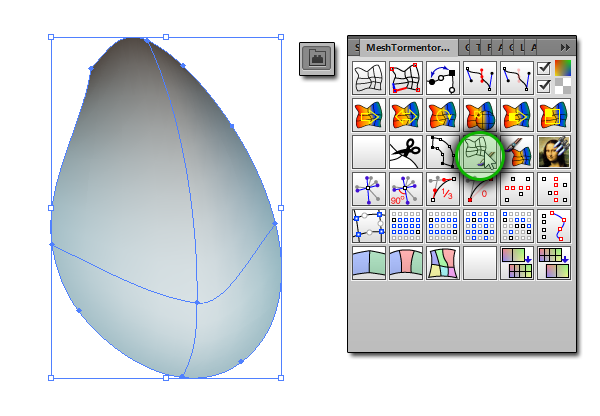Click the two-patch blue and green mesh icon
The width and height of the screenshot is (600, 416).
(x=368, y=264)
